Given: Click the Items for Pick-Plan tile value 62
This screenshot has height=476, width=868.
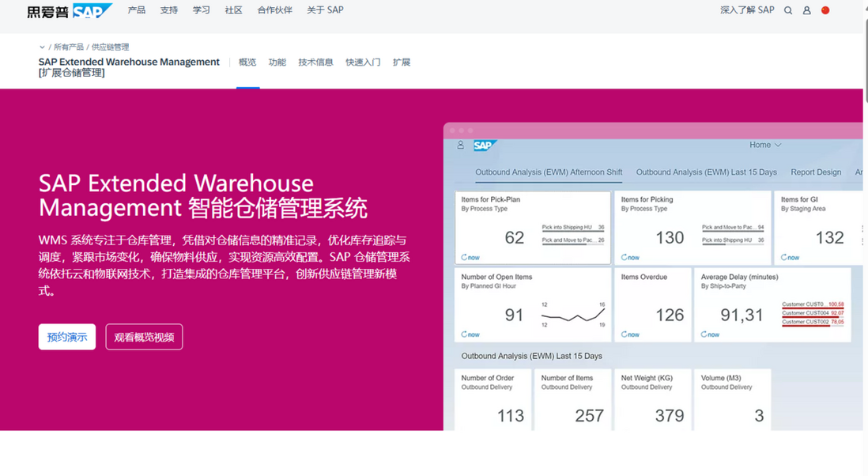Looking at the screenshot, I should (x=515, y=237).
